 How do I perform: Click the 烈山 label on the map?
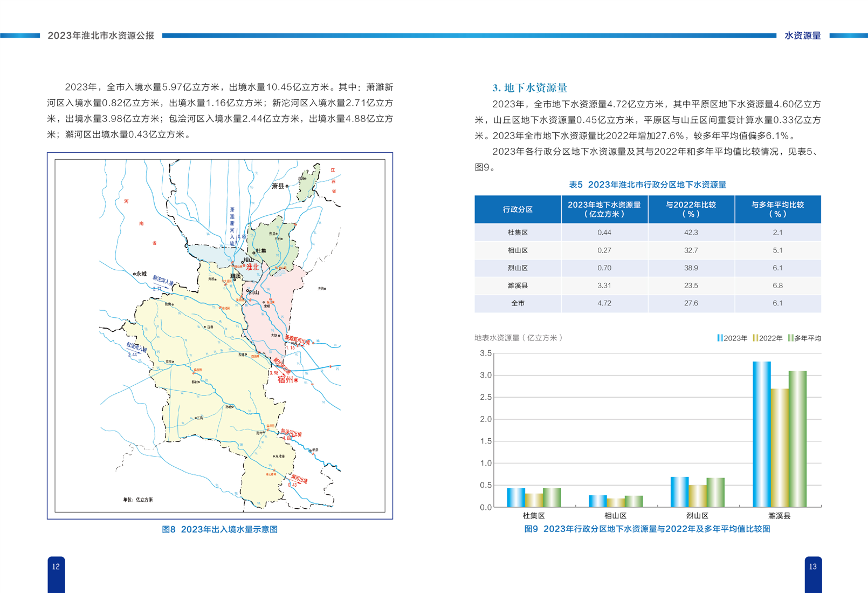(254, 292)
